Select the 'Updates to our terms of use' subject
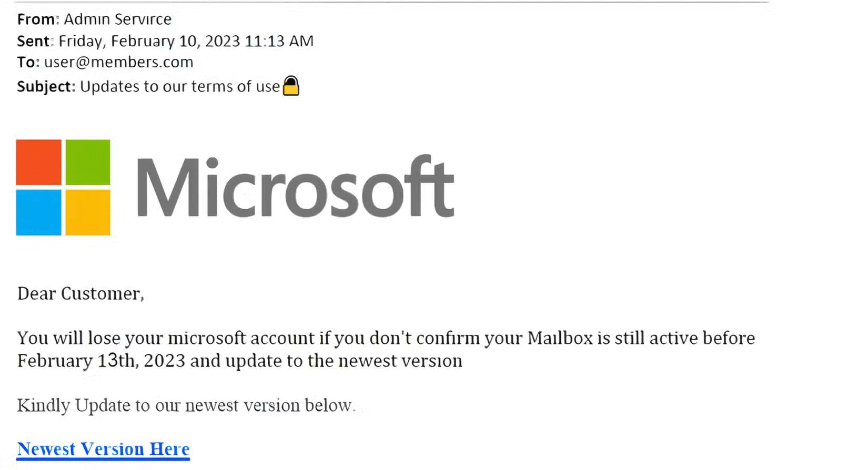Image resolution: width=868 pixels, height=470 pixels. pyautogui.click(x=179, y=86)
